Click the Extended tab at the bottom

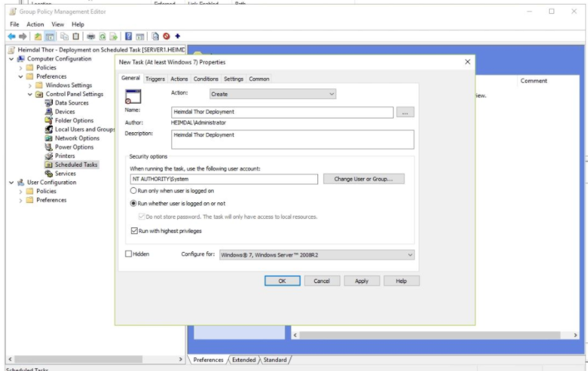pyautogui.click(x=244, y=360)
